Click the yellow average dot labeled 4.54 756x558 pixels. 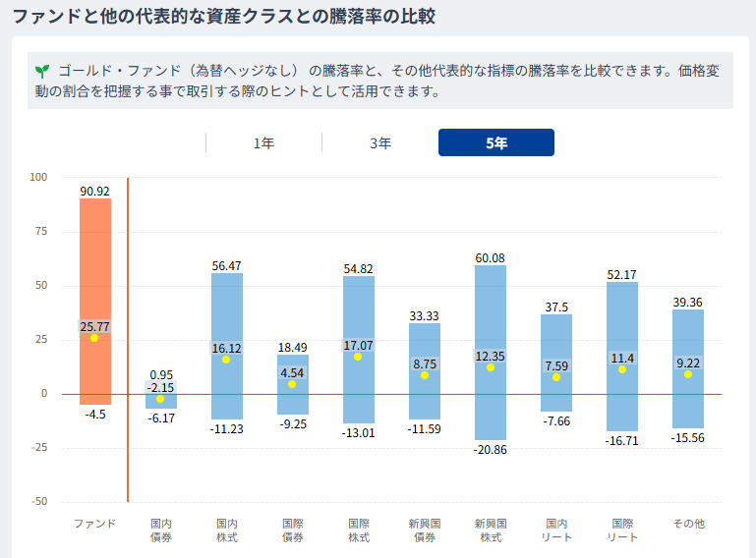tap(292, 384)
